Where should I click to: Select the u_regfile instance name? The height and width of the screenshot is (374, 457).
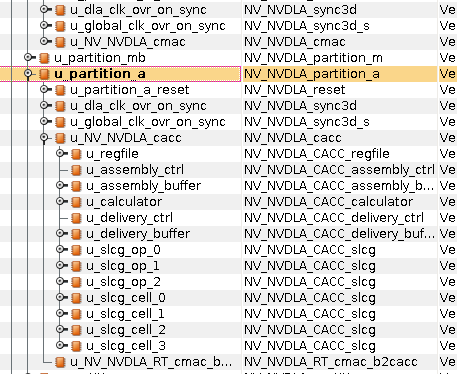(112, 154)
